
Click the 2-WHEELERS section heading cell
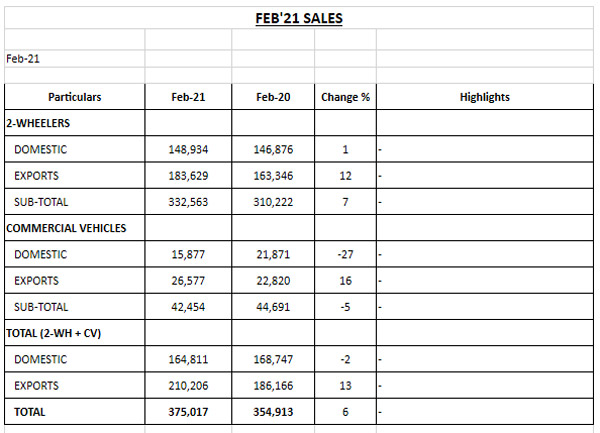tap(38, 123)
